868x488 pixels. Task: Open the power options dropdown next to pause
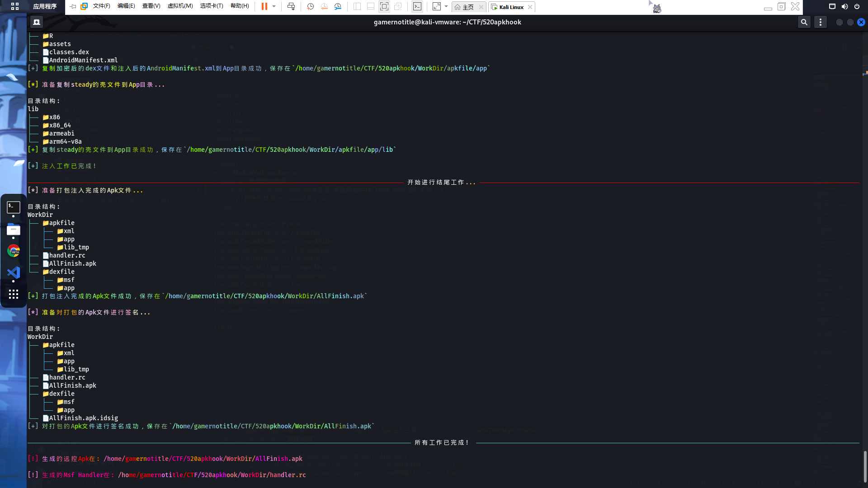click(274, 6)
